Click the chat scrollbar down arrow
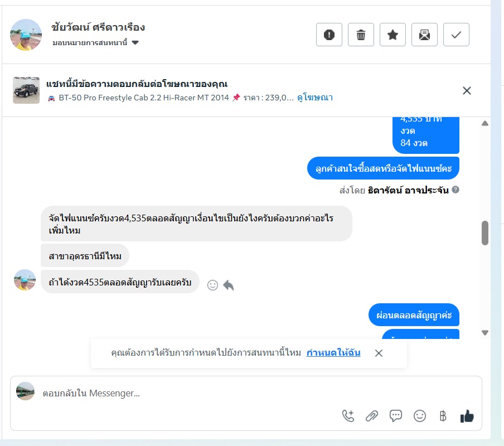The width and height of the screenshot is (504, 446). coord(485,333)
